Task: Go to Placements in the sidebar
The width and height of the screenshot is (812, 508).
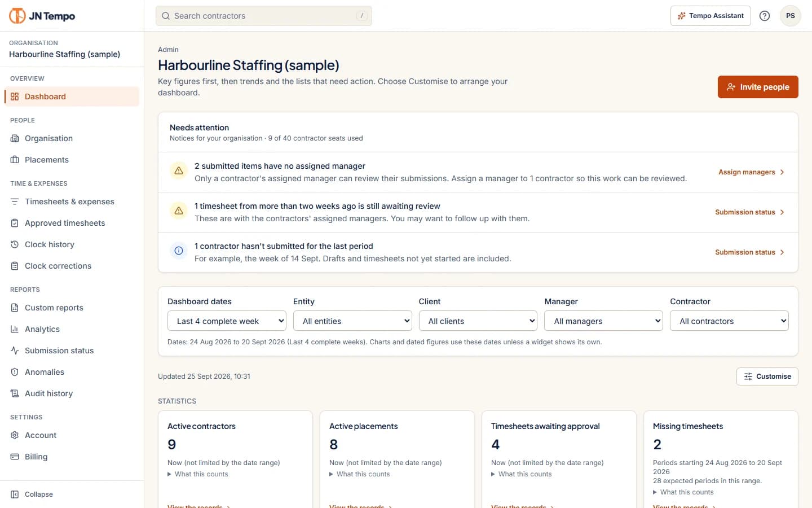Action: (72, 160)
